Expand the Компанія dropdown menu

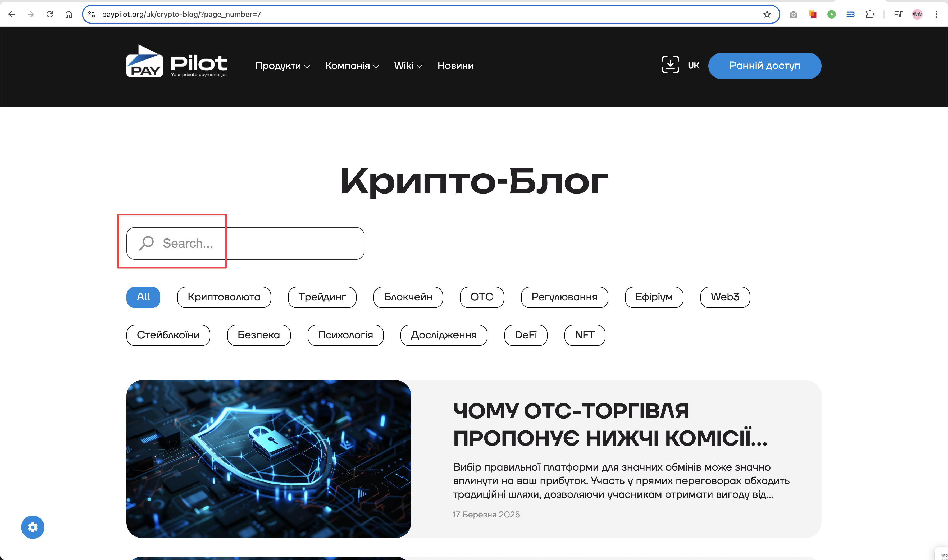351,66
